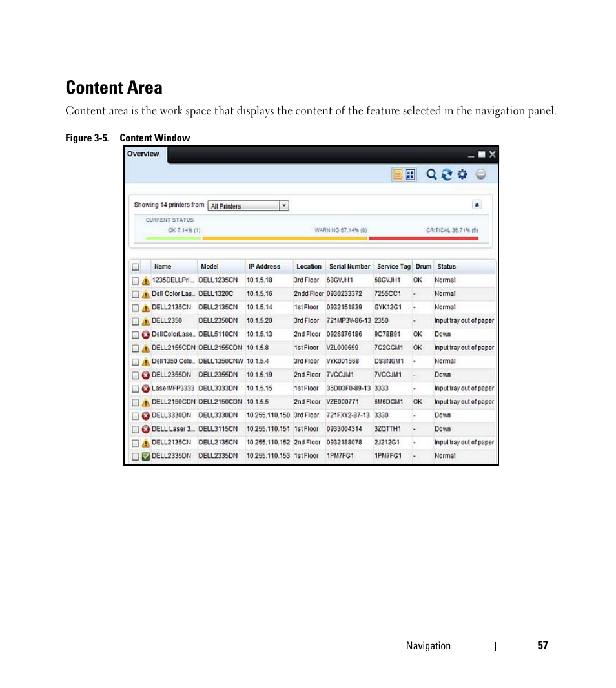Click warning icon for DELL2155CDN printer

145,348
